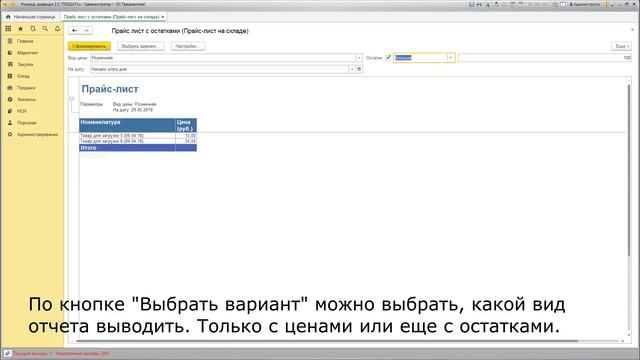The image size is (640, 360).
Task: Close the report form with the x
Action: pyautogui.click(x=632, y=30)
